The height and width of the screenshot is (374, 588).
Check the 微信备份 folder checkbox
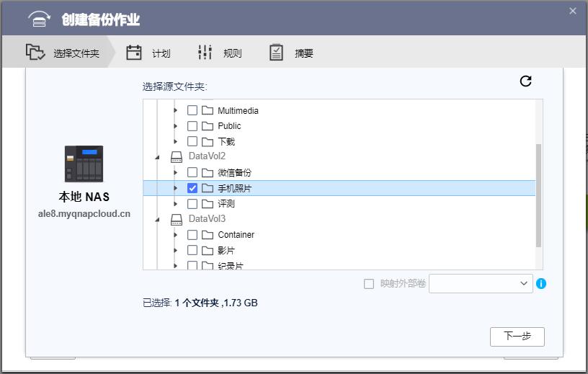coord(192,173)
